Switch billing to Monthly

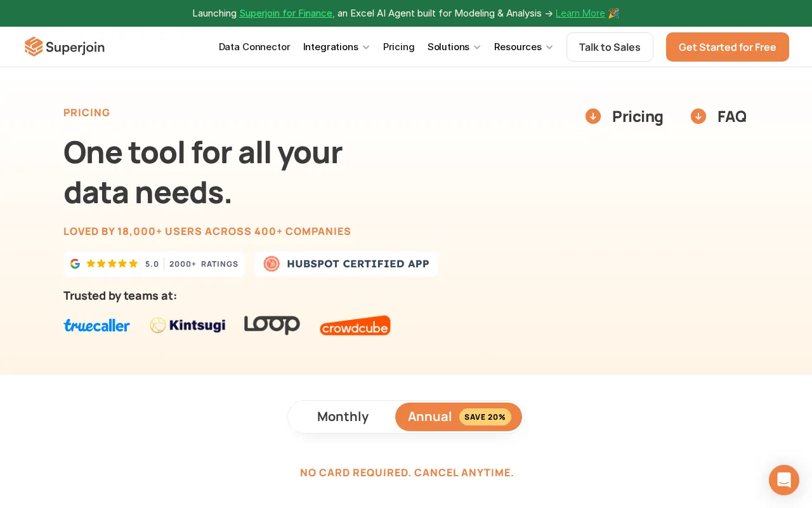[343, 417]
